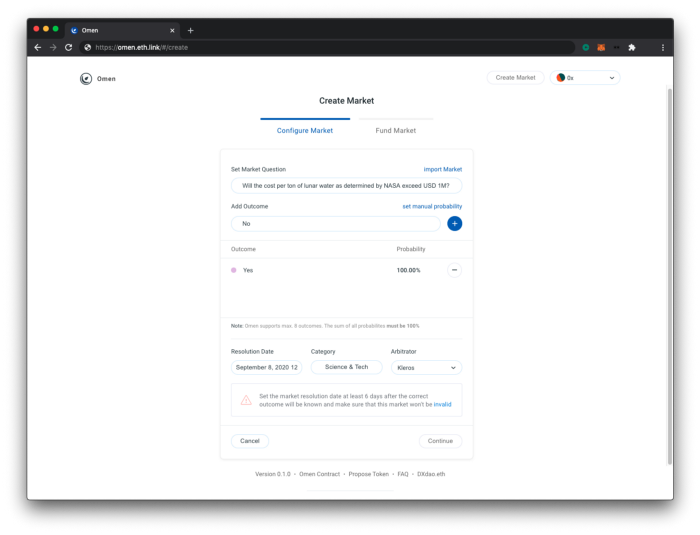
Task: Cancel the market creation
Action: [x=250, y=441]
